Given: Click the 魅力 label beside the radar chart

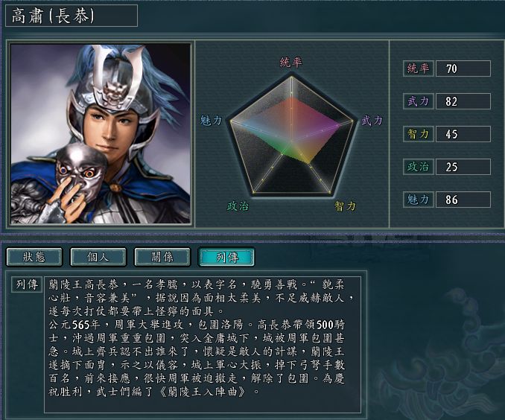Looking at the screenshot, I should [x=211, y=121].
